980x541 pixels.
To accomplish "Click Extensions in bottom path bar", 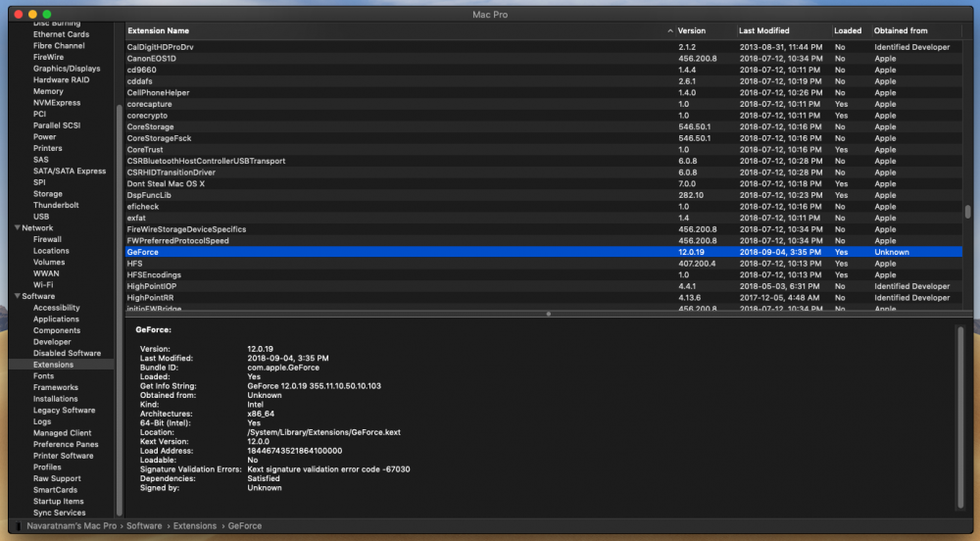I will tap(195, 526).
